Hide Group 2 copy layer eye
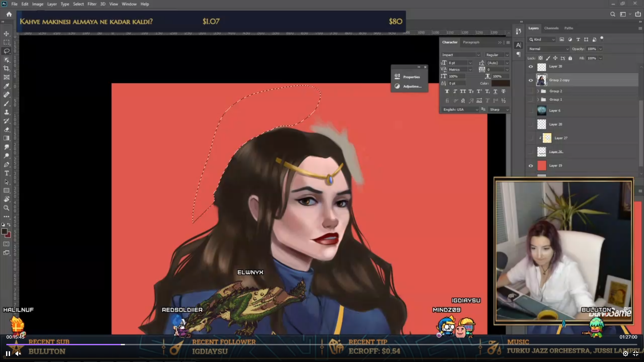This screenshot has width=644, height=362. (531, 80)
